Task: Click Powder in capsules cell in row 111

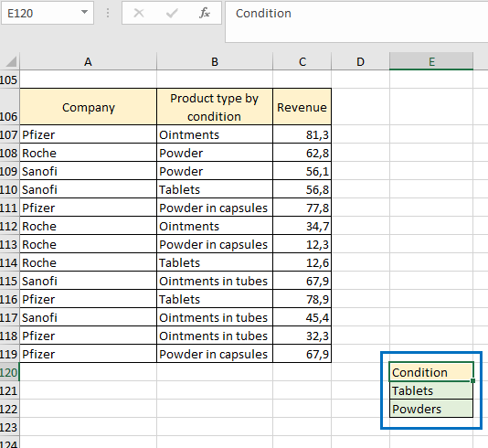Action: coord(215,208)
